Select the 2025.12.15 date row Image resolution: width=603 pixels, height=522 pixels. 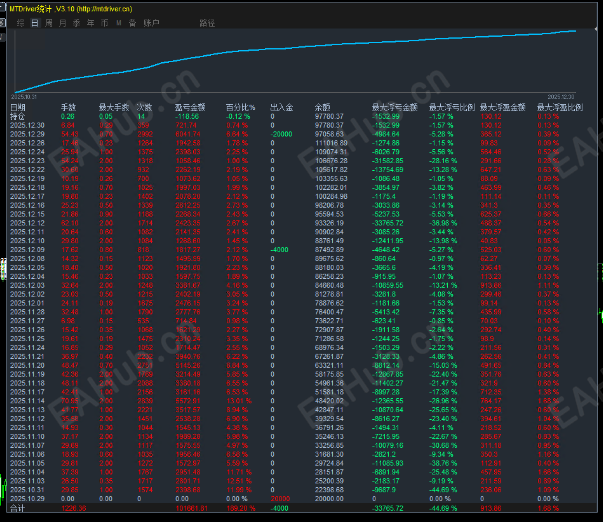point(27,214)
